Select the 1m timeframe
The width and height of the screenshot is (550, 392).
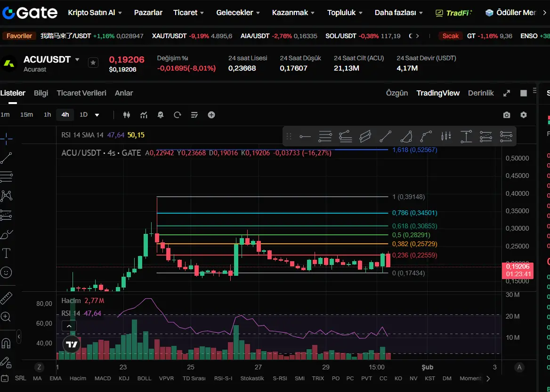tap(5, 115)
